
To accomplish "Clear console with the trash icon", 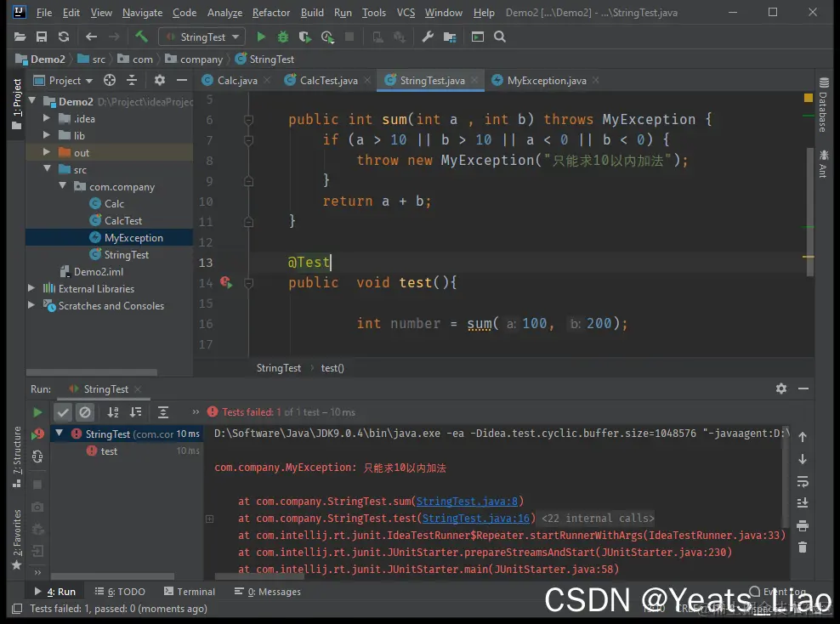I will pos(803,547).
